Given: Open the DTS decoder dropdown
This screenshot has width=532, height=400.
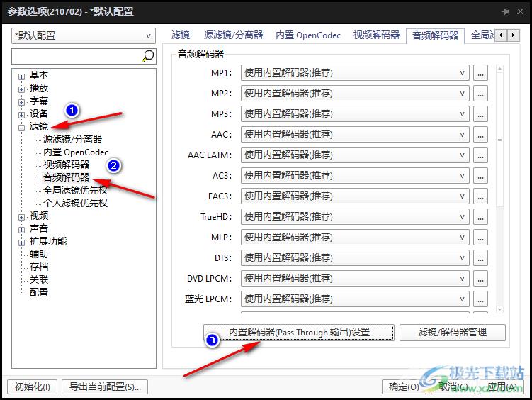Looking at the screenshot, I should coord(355,257).
